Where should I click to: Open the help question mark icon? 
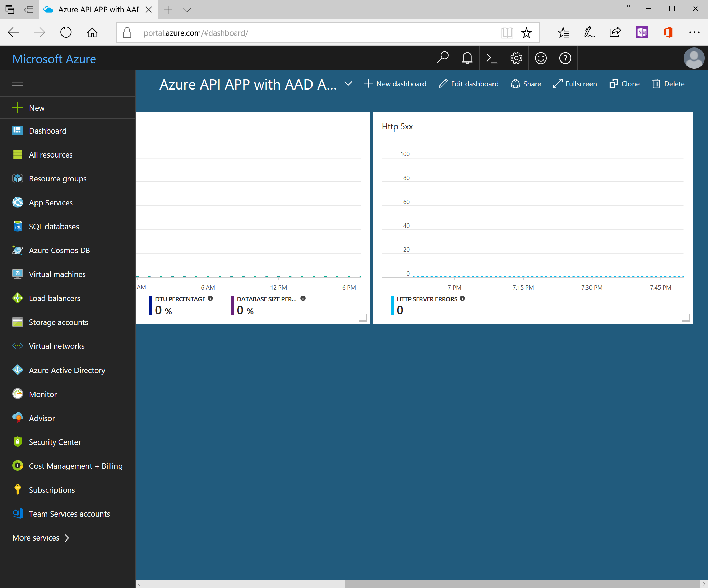pos(565,58)
